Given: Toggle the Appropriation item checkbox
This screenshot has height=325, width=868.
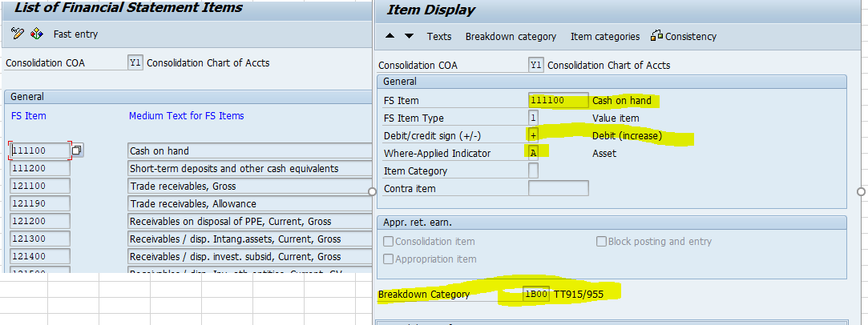Looking at the screenshot, I should click(389, 259).
